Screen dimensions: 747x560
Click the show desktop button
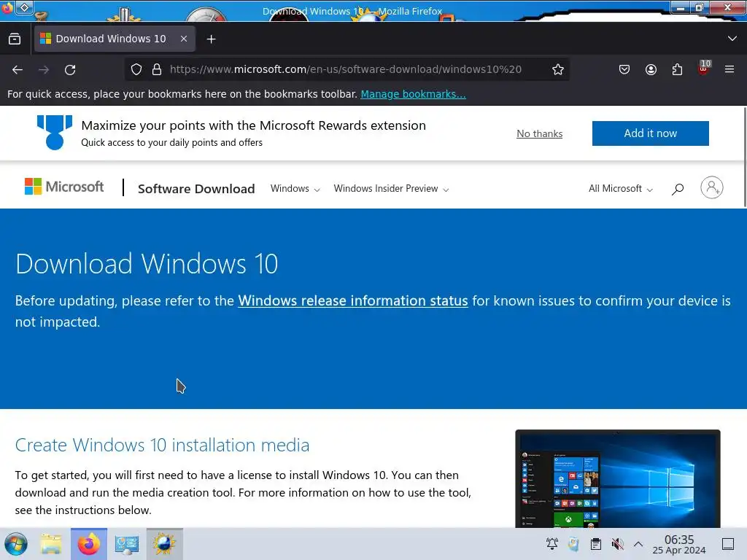tap(728, 544)
